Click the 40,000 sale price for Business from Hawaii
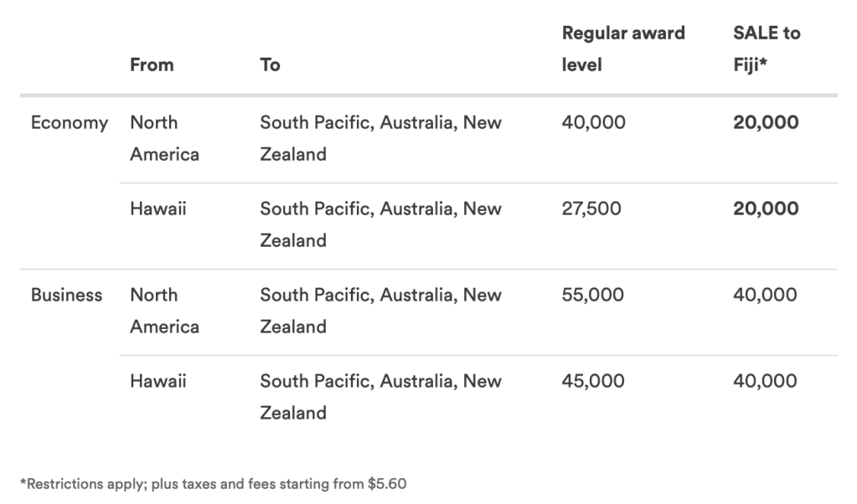The image size is (857, 504). point(765,381)
